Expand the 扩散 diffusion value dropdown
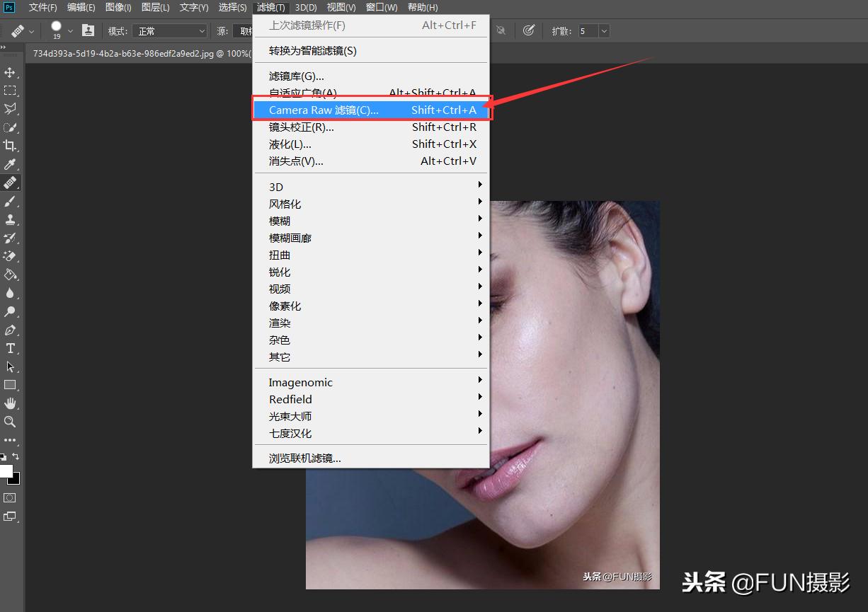This screenshot has height=612, width=868. (x=603, y=31)
